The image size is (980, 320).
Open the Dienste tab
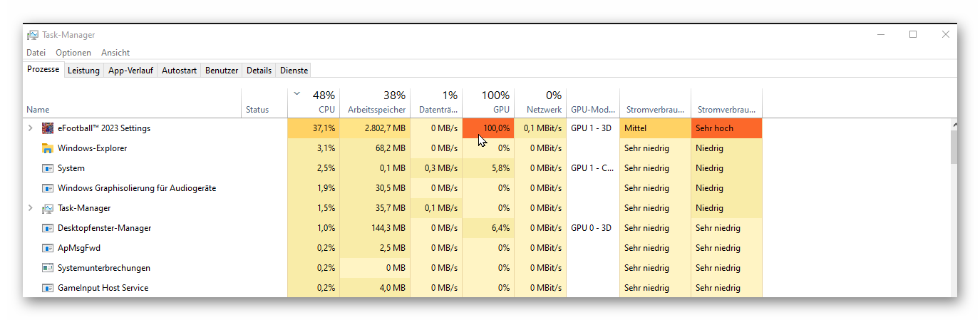(294, 71)
